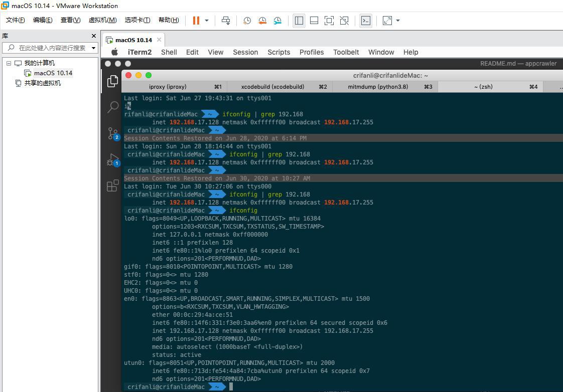Screen dimensions: 563x392
Task: Open the Session menu in iTerm2
Action: [245, 52]
